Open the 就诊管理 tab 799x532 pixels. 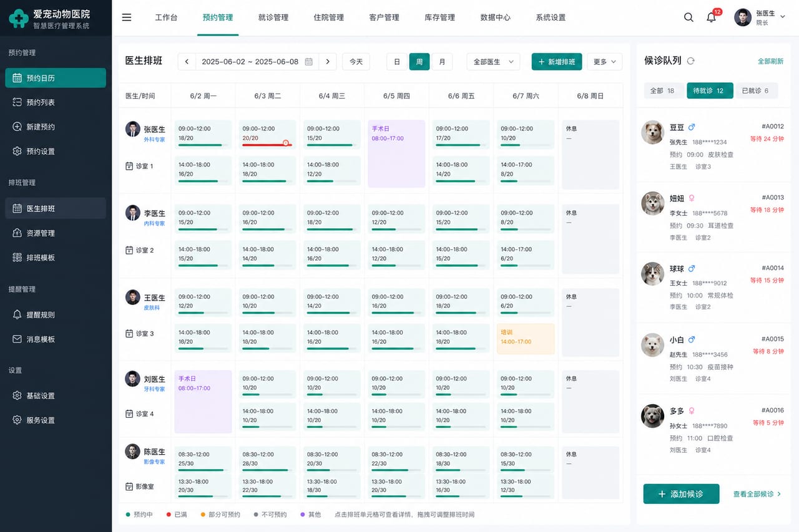(x=273, y=17)
